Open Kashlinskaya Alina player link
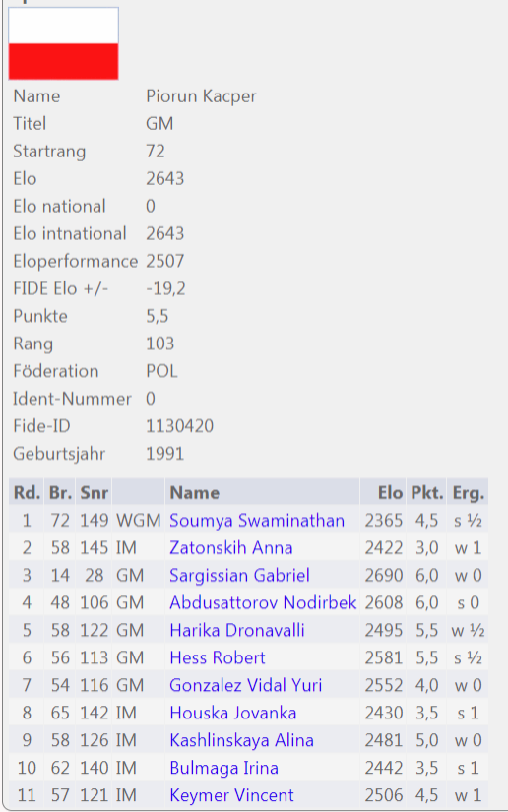Image resolution: width=508 pixels, height=812 pixels. tap(241, 740)
